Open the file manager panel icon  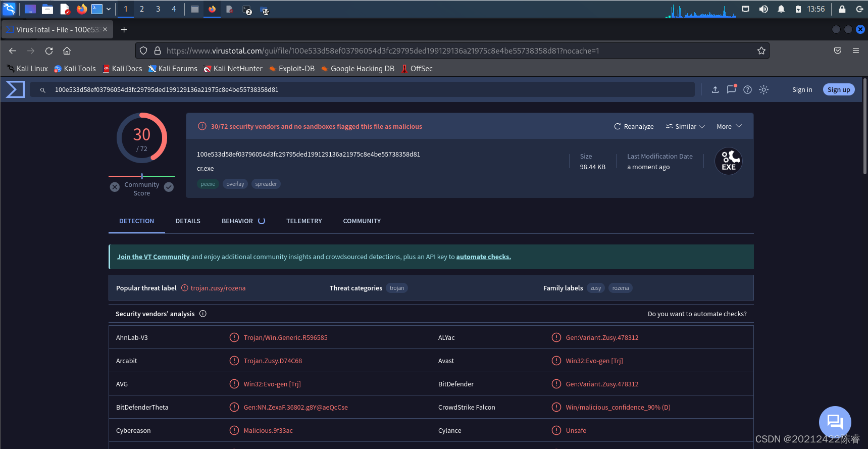point(47,9)
